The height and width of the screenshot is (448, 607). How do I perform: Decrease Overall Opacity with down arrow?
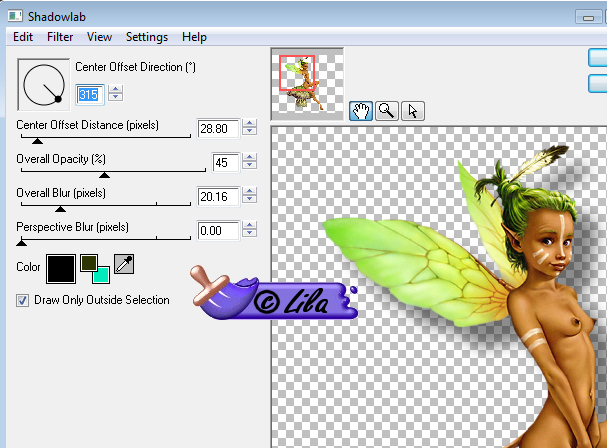pos(250,165)
